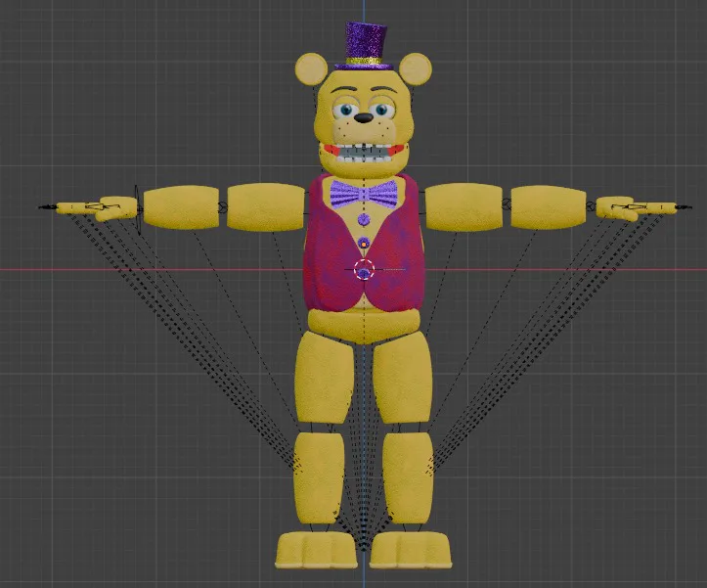
Task: Select the purple striped bow tie
Action: [364, 194]
